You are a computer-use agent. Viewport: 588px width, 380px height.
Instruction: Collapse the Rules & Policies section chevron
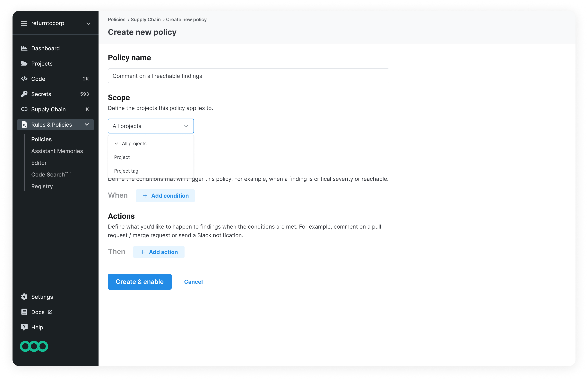pyautogui.click(x=87, y=125)
